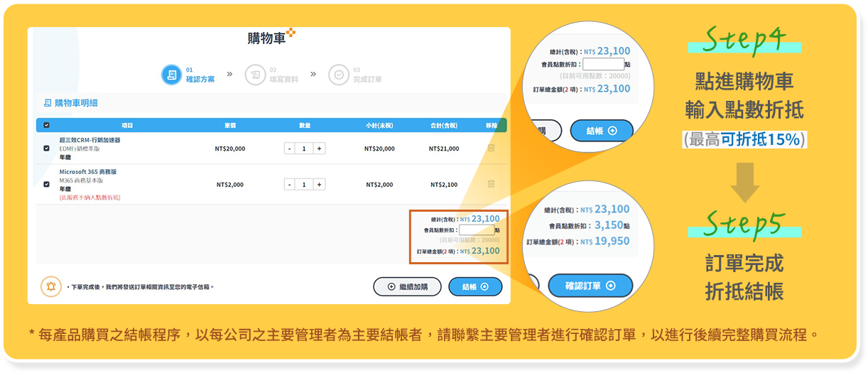Click the step 03 完成訂單 circle icon

(338, 75)
